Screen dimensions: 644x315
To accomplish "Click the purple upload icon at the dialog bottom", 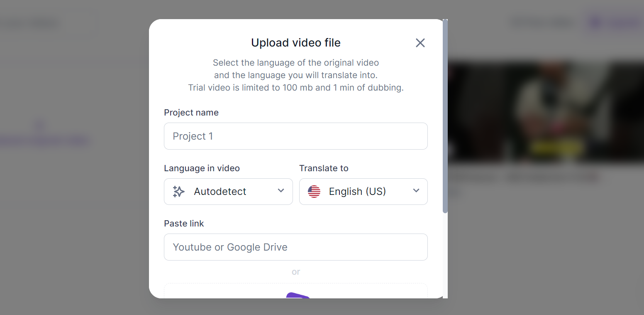I will click(298, 295).
